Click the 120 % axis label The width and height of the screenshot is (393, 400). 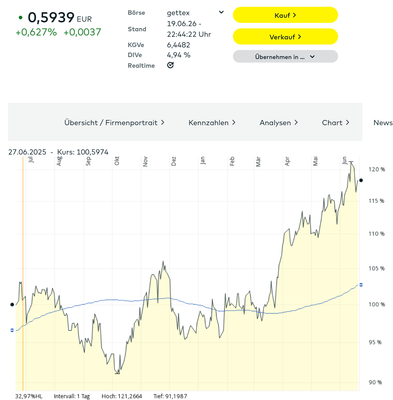pos(376,170)
